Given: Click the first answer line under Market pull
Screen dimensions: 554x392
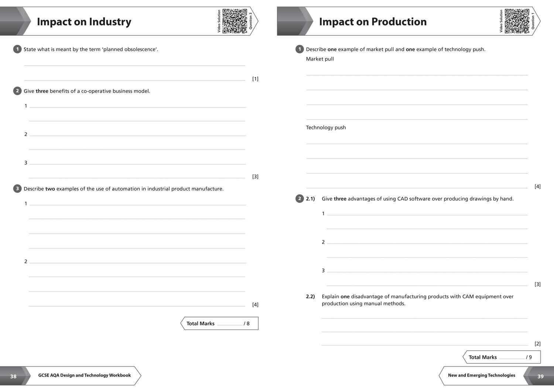Looking at the screenshot, I should pos(417,75).
